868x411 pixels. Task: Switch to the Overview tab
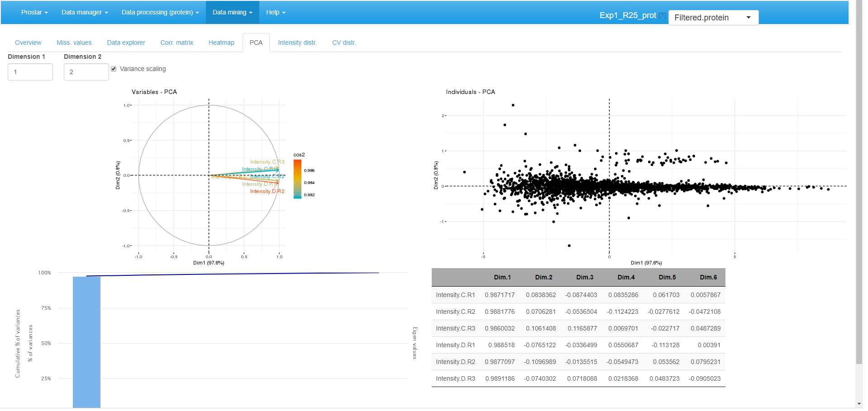28,42
